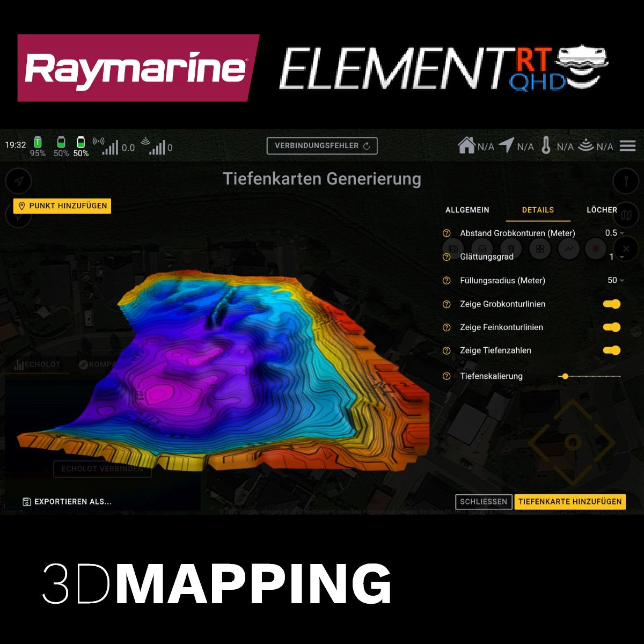
Task: Expand the Abstand Grobkonturen 0.5 dropdown
Action: point(614,233)
